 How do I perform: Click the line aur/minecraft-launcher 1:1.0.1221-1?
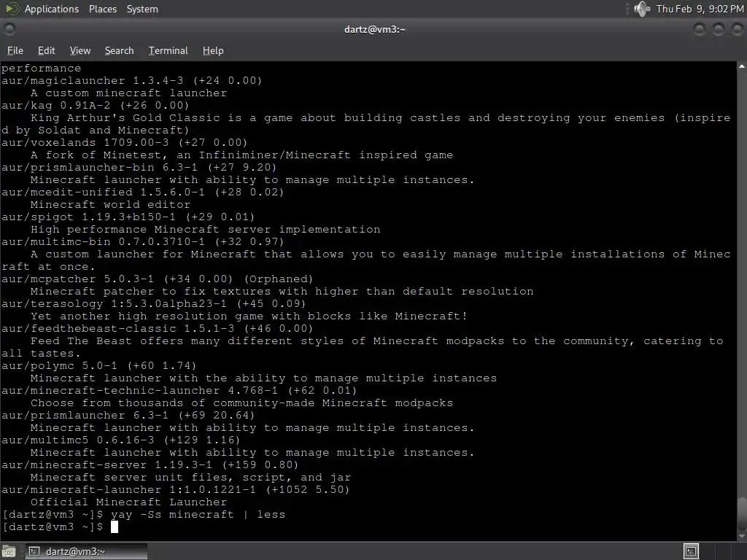click(175, 489)
